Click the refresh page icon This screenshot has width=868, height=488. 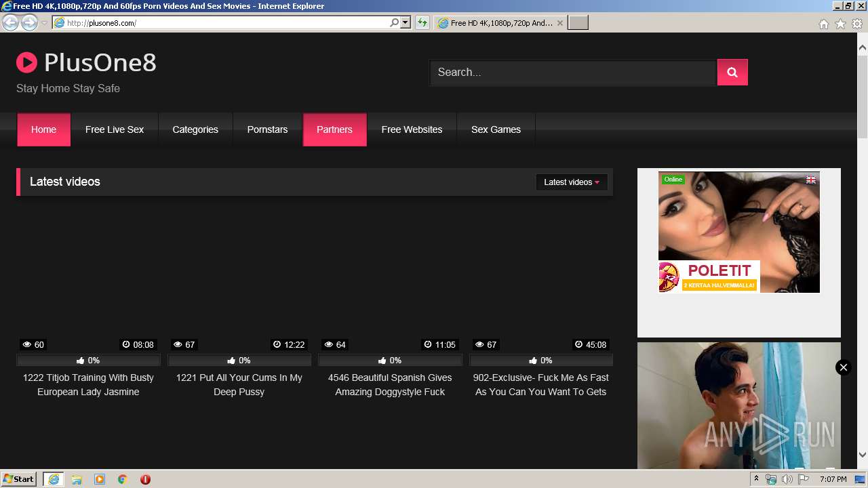[422, 22]
